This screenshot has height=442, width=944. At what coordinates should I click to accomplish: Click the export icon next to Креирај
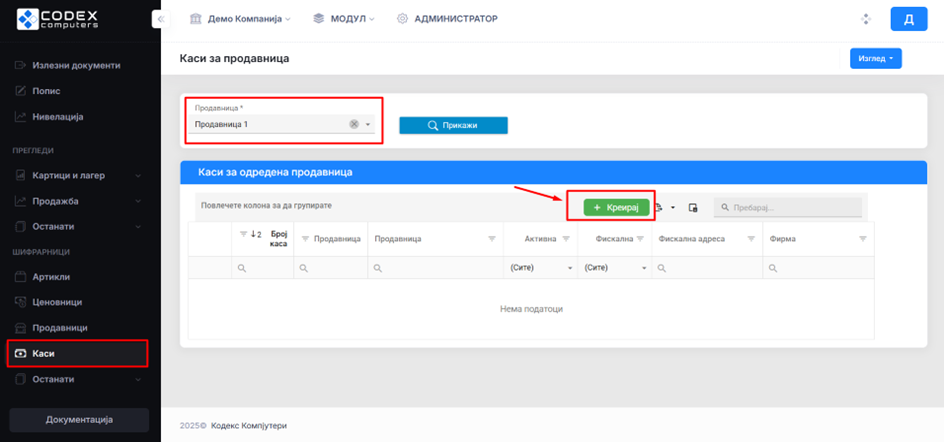pos(659,207)
